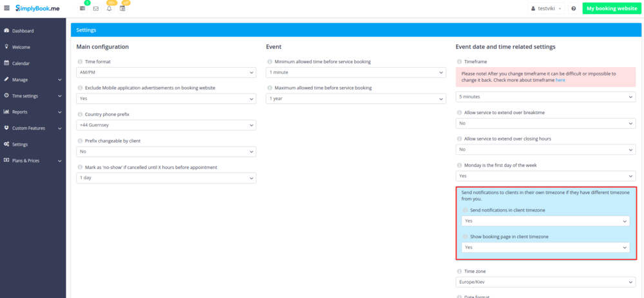Click the info icon beside Time format
Image resolution: width=644 pixels, height=298 pixels.
click(80, 62)
